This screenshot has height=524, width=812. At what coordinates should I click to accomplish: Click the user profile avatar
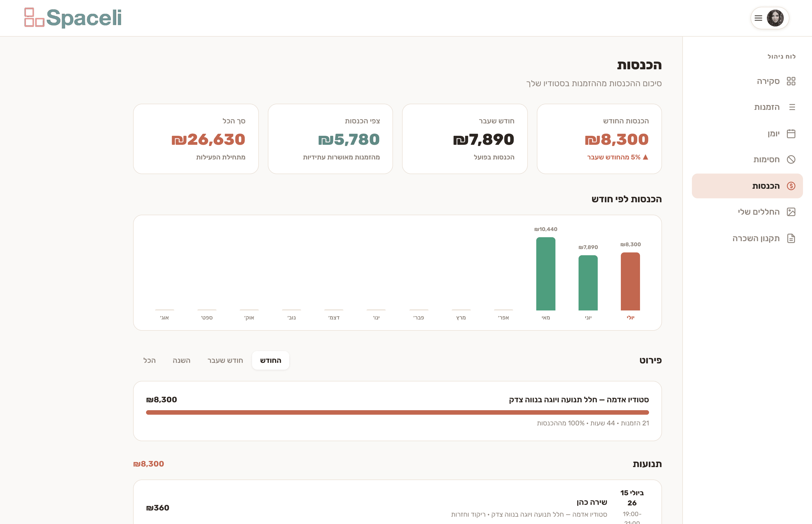point(775,18)
